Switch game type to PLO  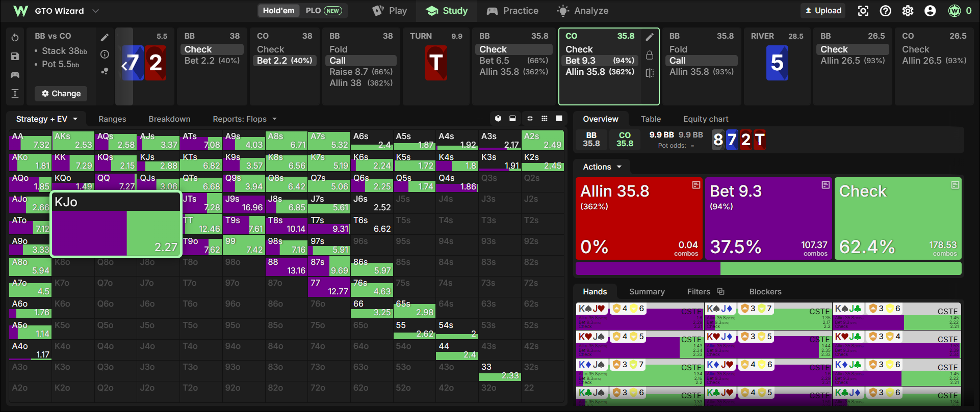point(323,11)
